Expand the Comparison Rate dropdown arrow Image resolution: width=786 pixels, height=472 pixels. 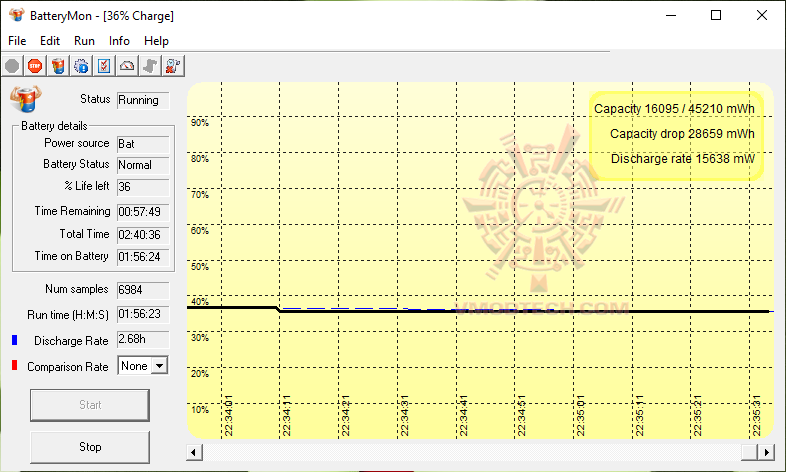click(x=159, y=366)
